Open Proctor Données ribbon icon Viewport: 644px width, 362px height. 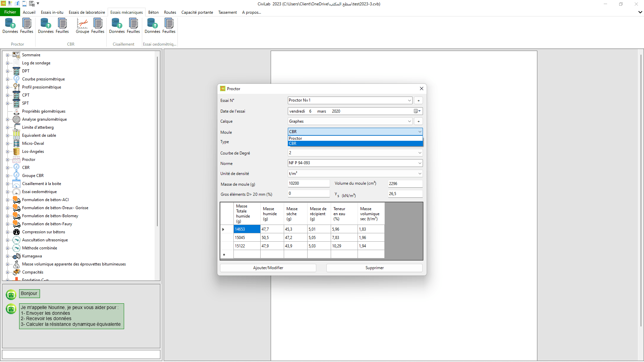pos(10,26)
